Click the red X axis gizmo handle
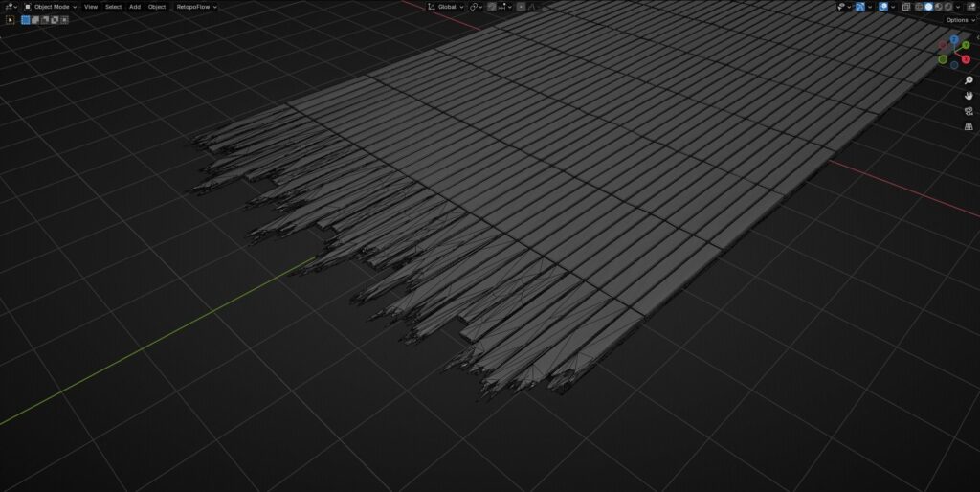 point(966,59)
